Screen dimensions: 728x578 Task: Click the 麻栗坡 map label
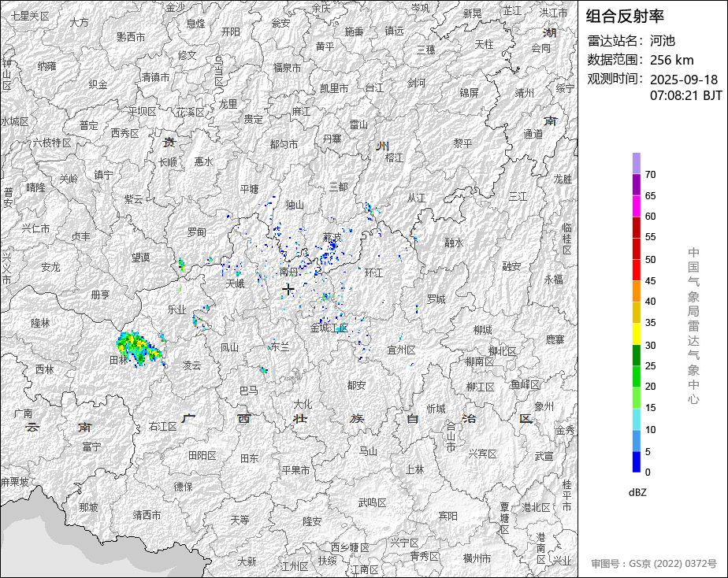(14, 482)
